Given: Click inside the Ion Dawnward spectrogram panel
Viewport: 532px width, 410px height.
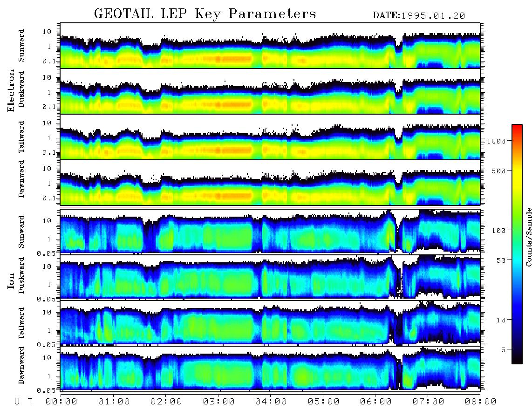Looking at the screenshot, I should tap(270, 369).
